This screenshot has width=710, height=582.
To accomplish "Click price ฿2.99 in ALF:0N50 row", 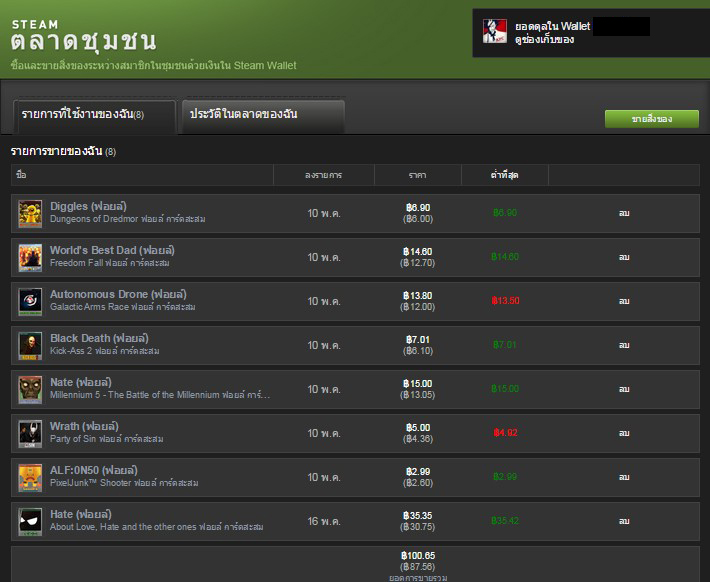I will click(x=418, y=471).
